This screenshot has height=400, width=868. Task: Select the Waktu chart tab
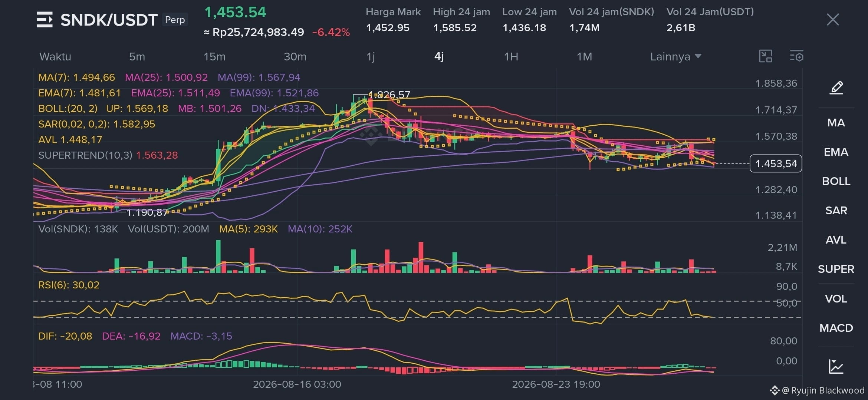point(55,57)
